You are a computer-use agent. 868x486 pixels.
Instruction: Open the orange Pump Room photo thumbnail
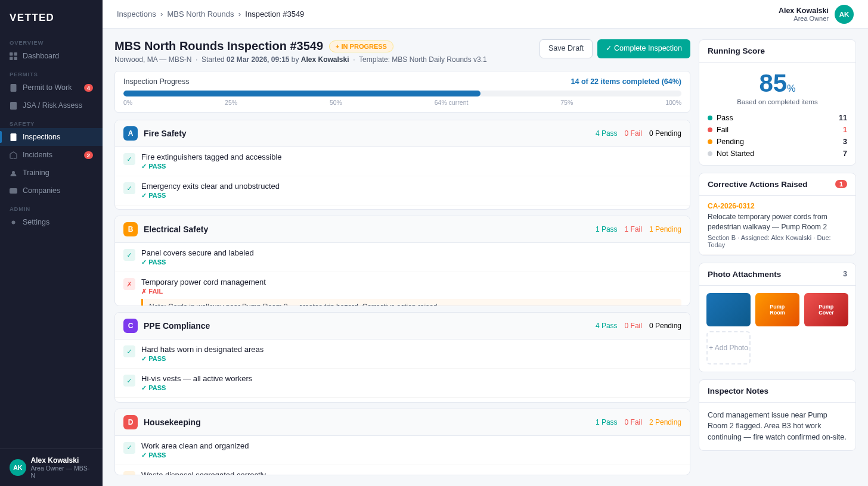(777, 310)
